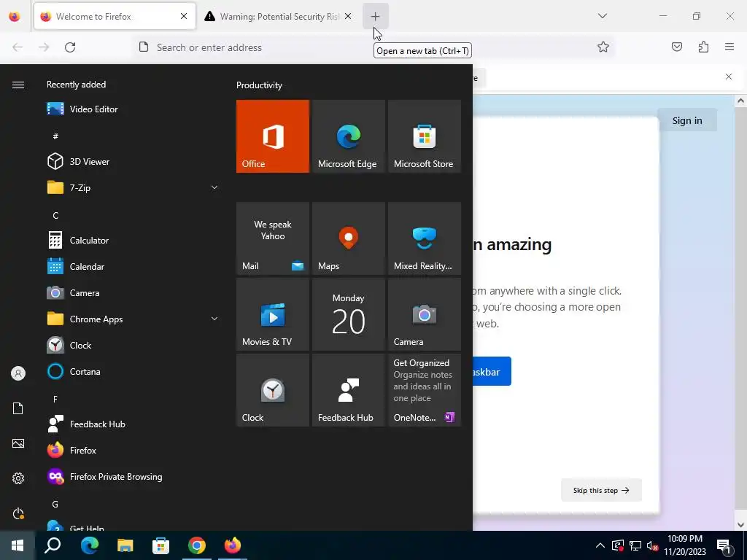Open Calendar in Start app list

click(133, 267)
